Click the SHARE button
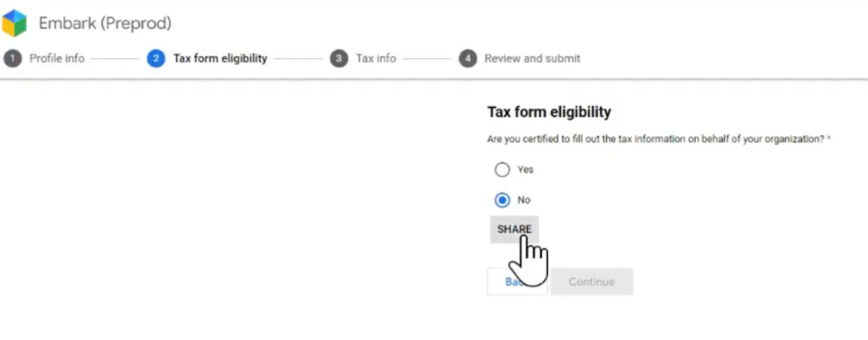Image resolution: width=868 pixels, height=340 pixels. tap(514, 229)
